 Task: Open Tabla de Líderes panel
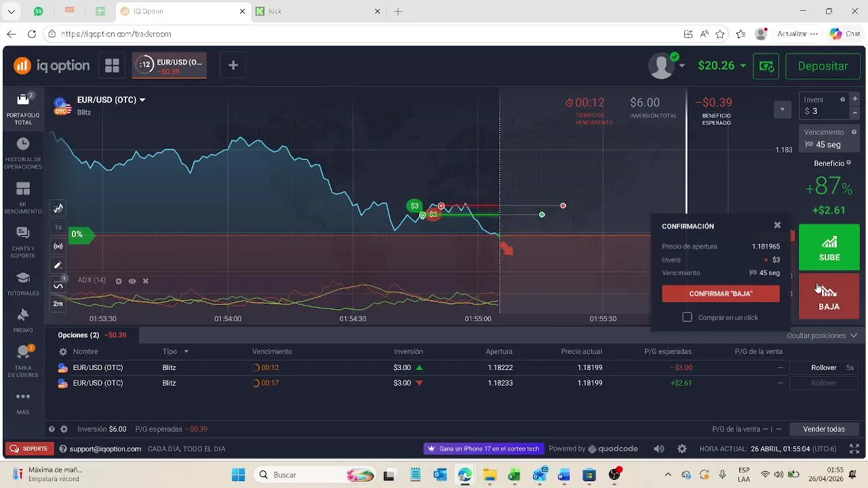(x=23, y=361)
